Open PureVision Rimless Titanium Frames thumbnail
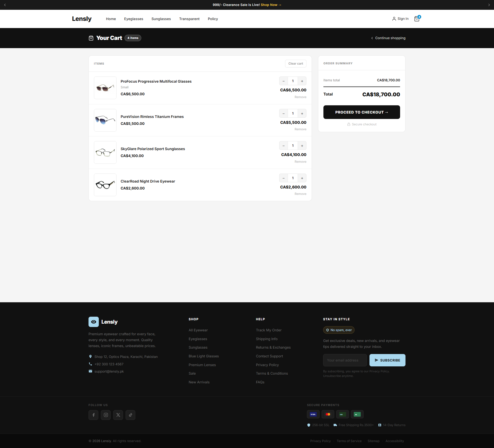Screen dimensions: 494x448 tap(105, 120)
